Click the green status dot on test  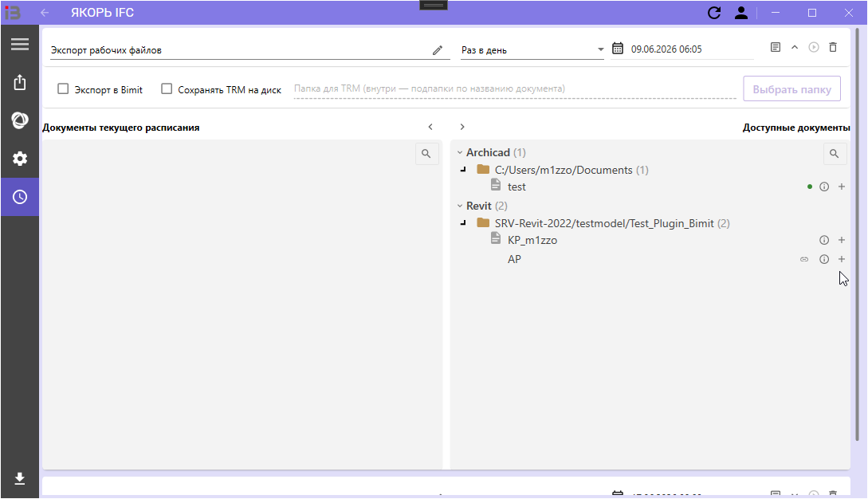pos(809,187)
